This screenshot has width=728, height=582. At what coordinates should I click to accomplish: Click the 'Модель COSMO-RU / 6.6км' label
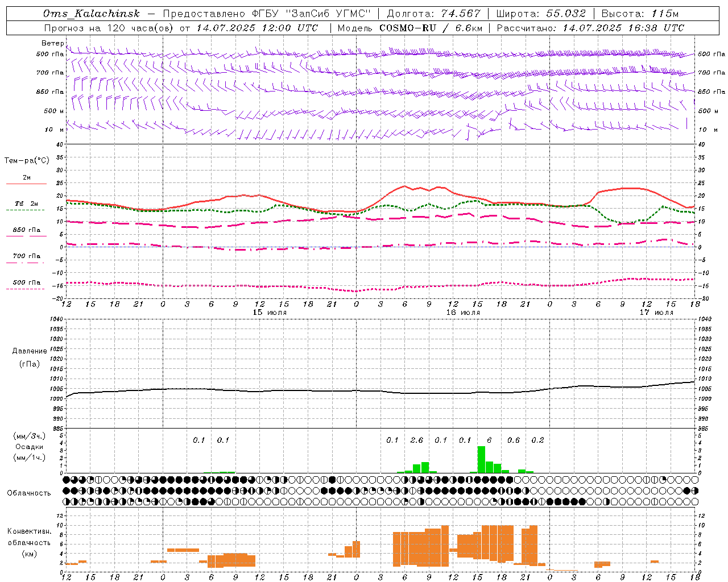(410, 28)
